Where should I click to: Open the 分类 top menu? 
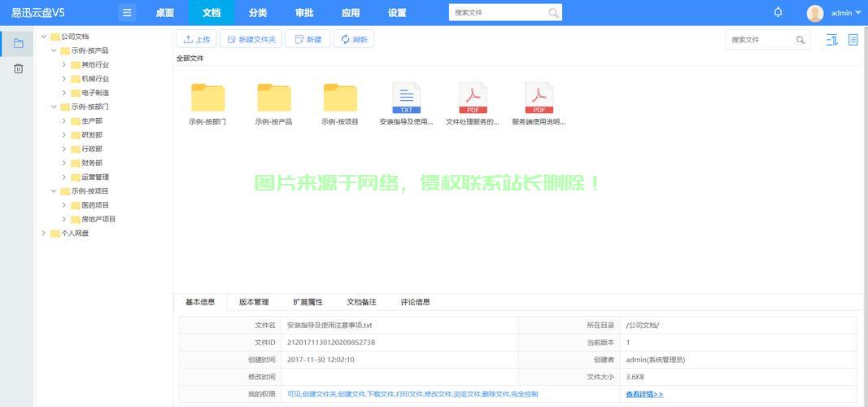click(x=257, y=13)
